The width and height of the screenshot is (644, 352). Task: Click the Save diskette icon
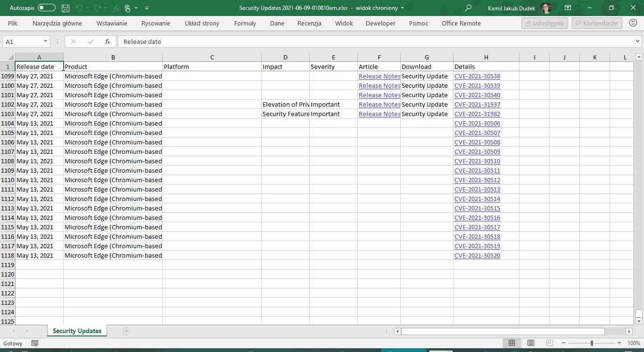(x=66, y=8)
